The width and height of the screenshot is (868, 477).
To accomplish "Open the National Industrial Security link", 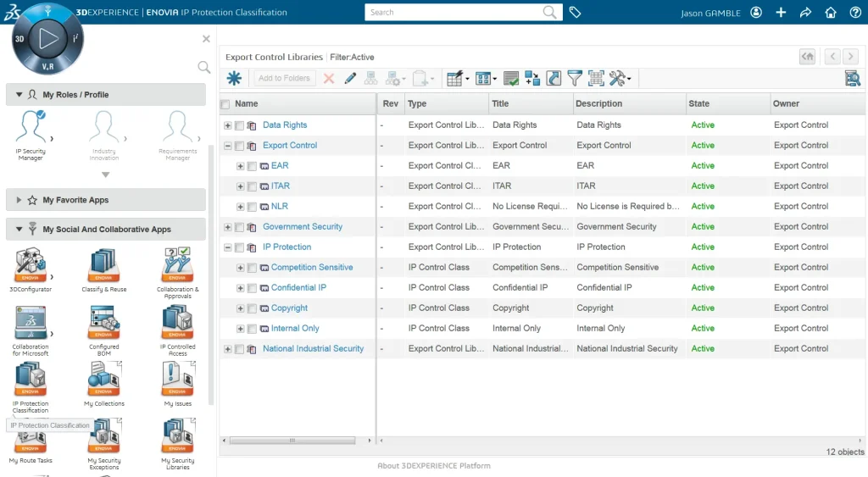I will click(x=313, y=349).
